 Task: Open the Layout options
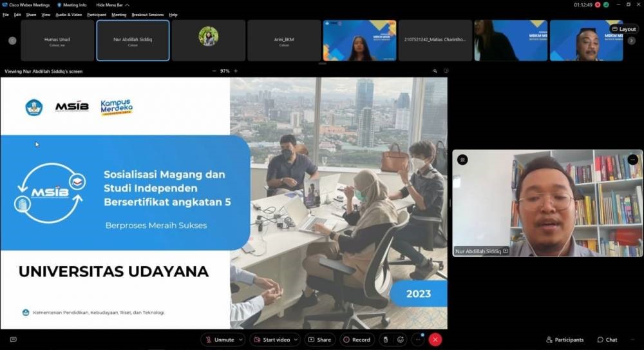(x=624, y=29)
